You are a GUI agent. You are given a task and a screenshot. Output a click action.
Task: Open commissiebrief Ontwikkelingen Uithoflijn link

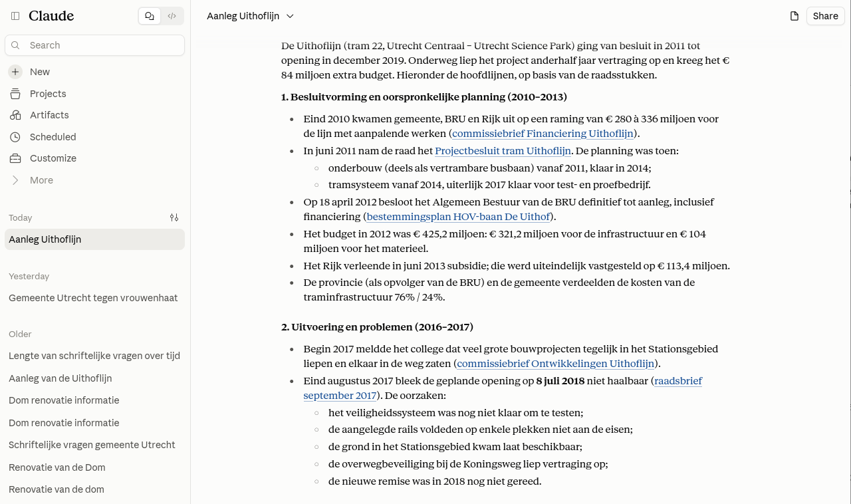pos(556,364)
